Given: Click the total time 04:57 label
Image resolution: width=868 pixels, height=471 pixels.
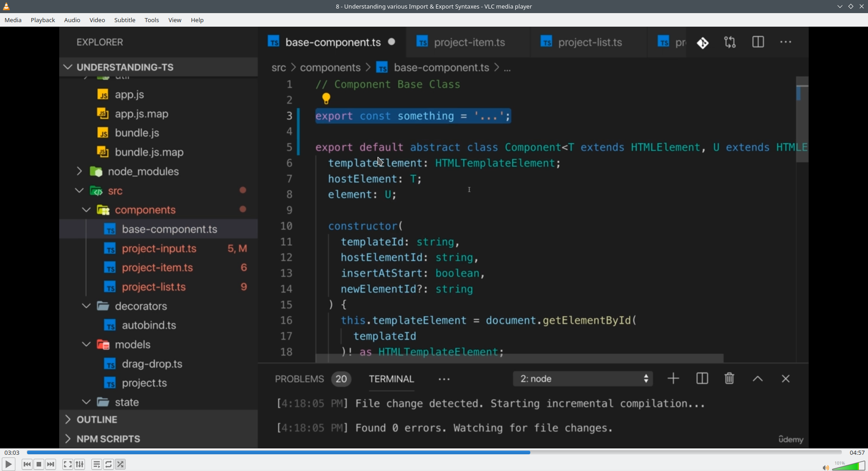Looking at the screenshot, I should (x=857, y=452).
